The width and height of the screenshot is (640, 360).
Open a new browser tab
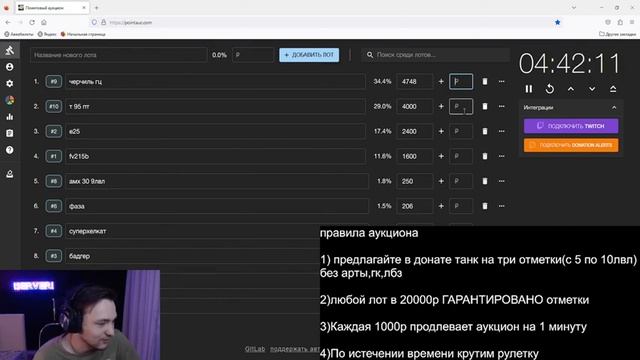pyautogui.click(x=96, y=8)
